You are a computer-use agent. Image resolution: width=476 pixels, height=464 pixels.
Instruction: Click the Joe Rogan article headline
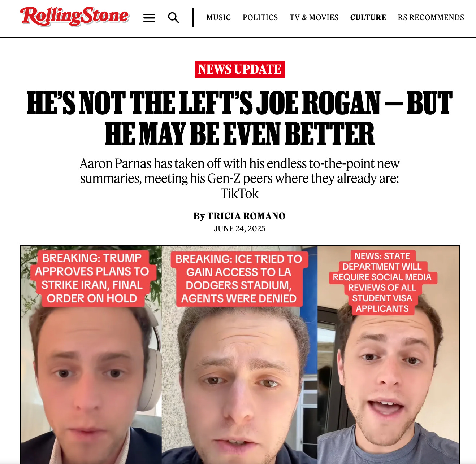239,118
